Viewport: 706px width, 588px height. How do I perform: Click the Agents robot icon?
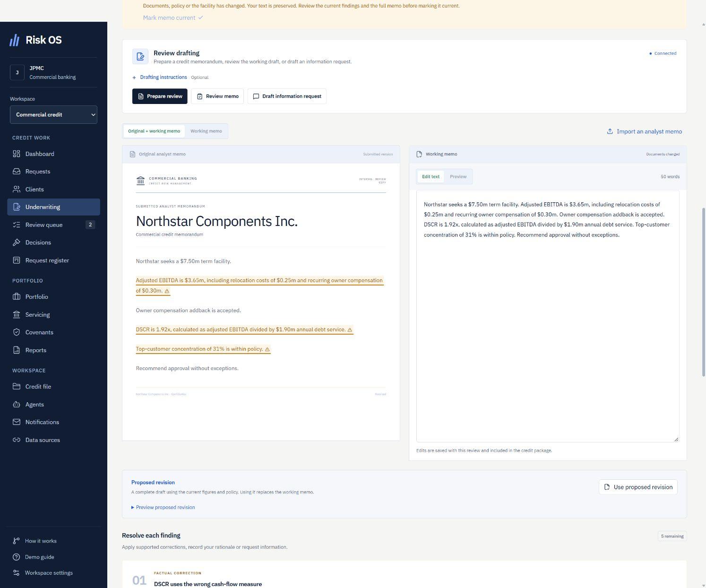click(17, 405)
